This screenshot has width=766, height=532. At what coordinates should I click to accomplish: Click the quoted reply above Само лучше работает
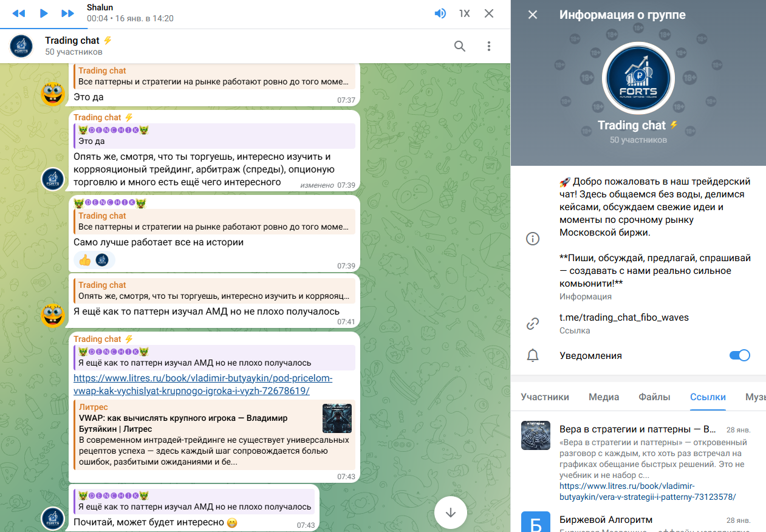[214, 222]
